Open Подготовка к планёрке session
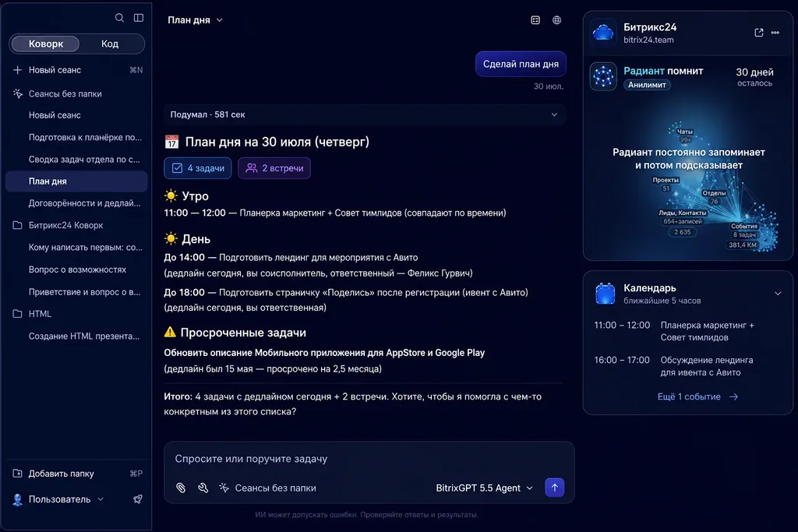 pos(76,137)
